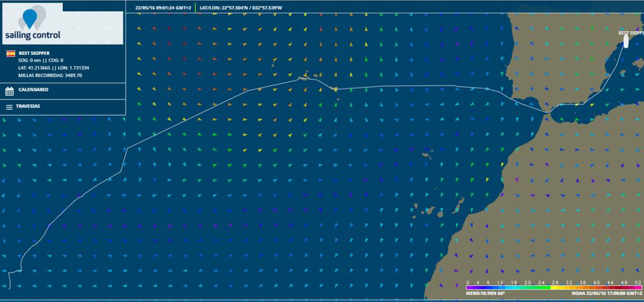Click the calendar icon beside Calendario

(x=9, y=90)
